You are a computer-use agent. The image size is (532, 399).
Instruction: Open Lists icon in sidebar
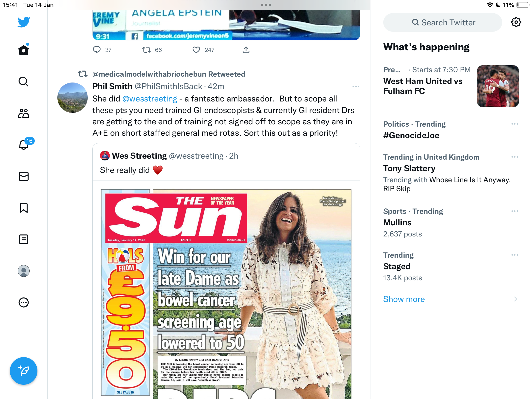tap(24, 239)
